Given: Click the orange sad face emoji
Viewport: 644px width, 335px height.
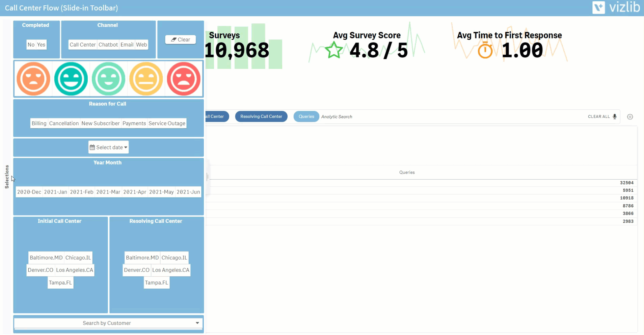Looking at the screenshot, I should pos(33,79).
